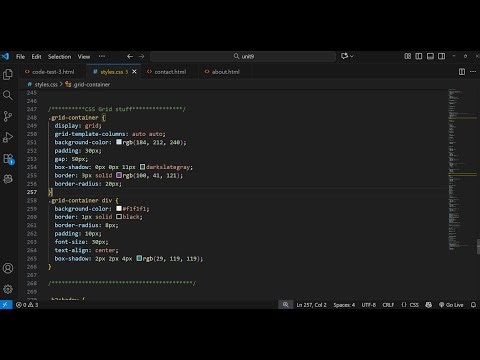The width and height of the screenshot is (480, 360).
Task: Open color swatch for rgb(184, 212, 240)
Action: pyautogui.click(x=119, y=142)
